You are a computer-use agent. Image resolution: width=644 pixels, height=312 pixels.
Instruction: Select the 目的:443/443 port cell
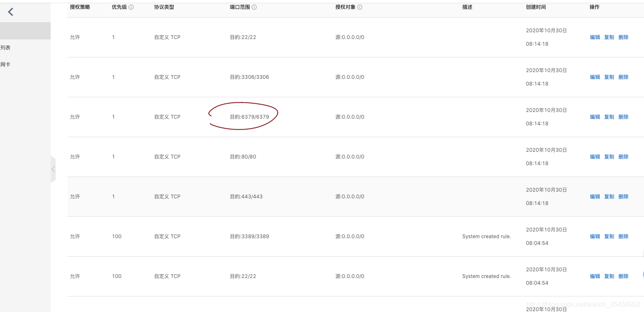(246, 197)
